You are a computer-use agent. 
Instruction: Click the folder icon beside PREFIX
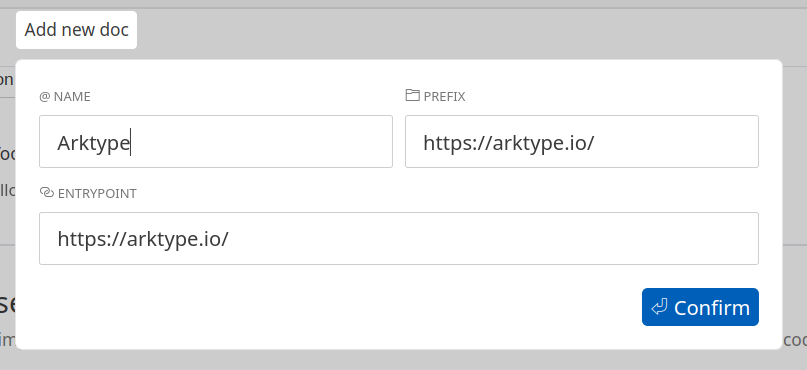click(412, 95)
